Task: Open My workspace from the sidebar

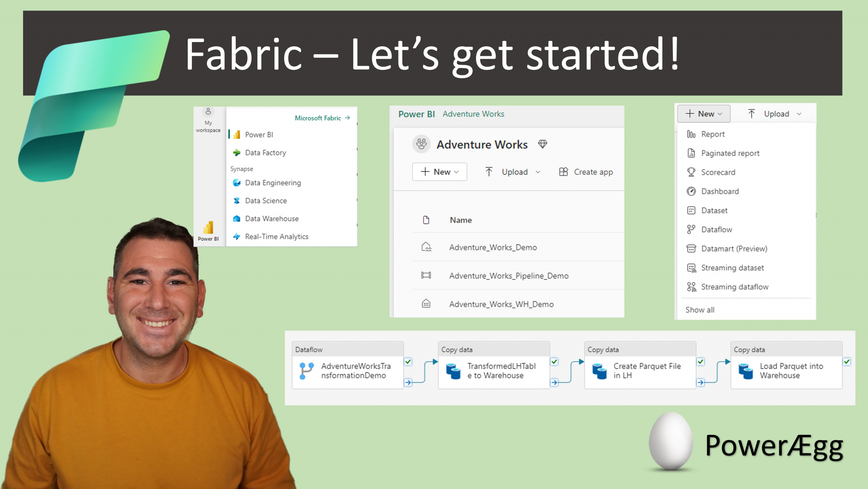Action: pyautogui.click(x=208, y=119)
